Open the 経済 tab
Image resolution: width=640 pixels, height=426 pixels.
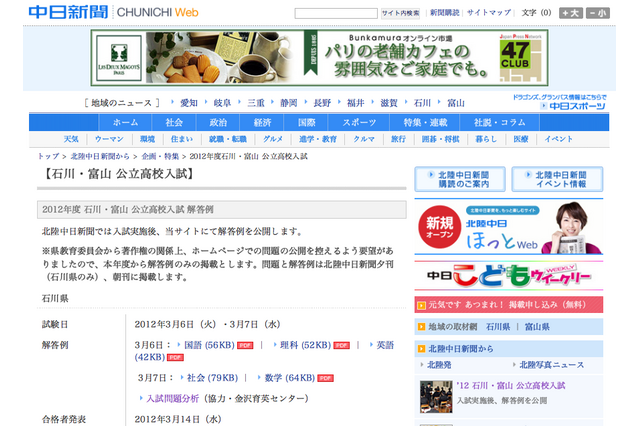click(262, 122)
